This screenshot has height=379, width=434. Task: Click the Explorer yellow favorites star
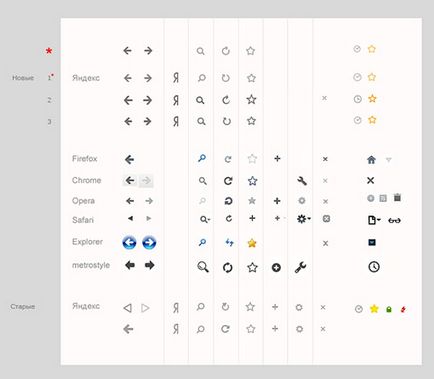tap(252, 243)
